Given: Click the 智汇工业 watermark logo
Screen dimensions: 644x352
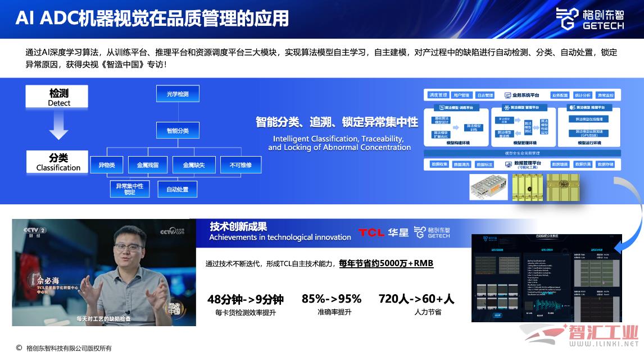Looking at the screenshot, I should (x=579, y=335).
